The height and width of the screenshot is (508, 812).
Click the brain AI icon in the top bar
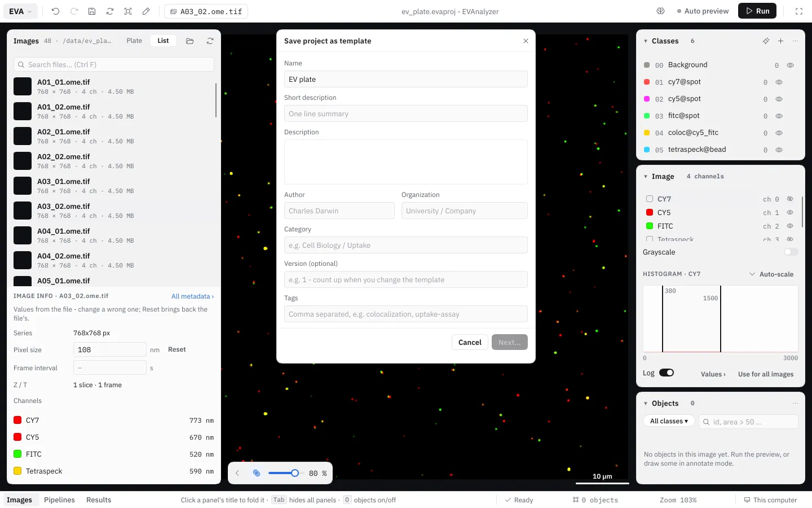click(x=661, y=11)
